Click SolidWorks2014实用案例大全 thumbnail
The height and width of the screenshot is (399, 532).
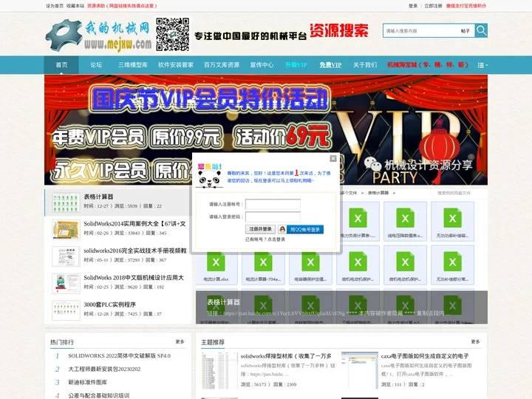pyautogui.click(x=66, y=229)
